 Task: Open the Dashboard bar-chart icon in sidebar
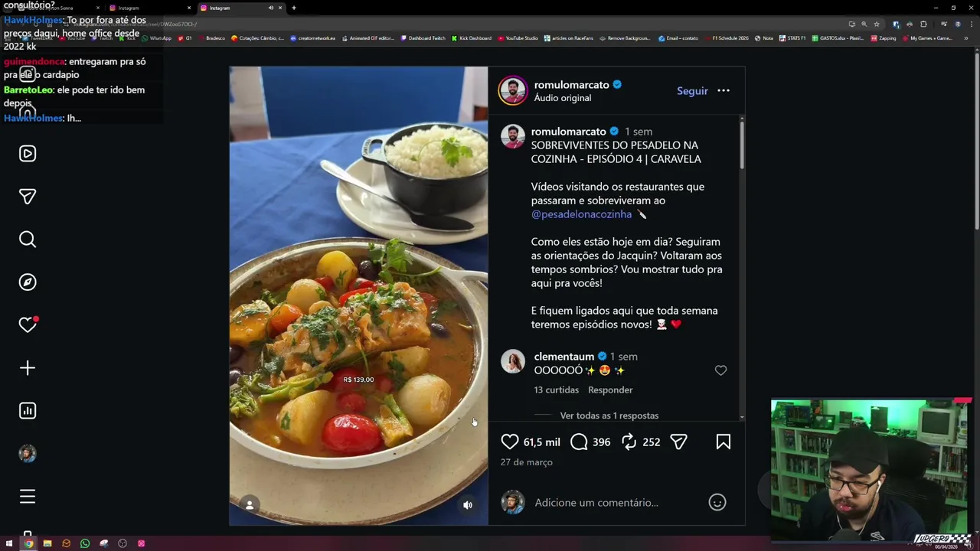tap(28, 411)
